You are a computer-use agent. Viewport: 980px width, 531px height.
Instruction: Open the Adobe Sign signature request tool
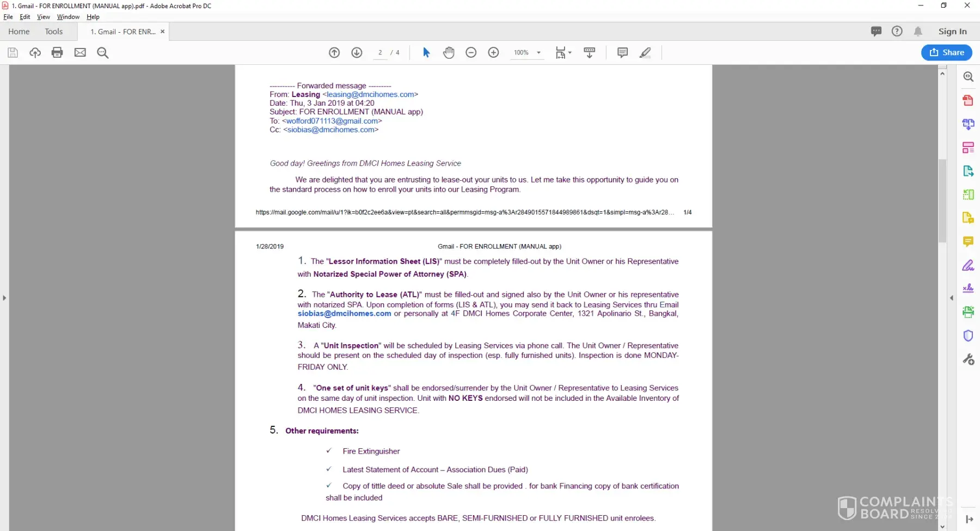pyautogui.click(x=968, y=289)
